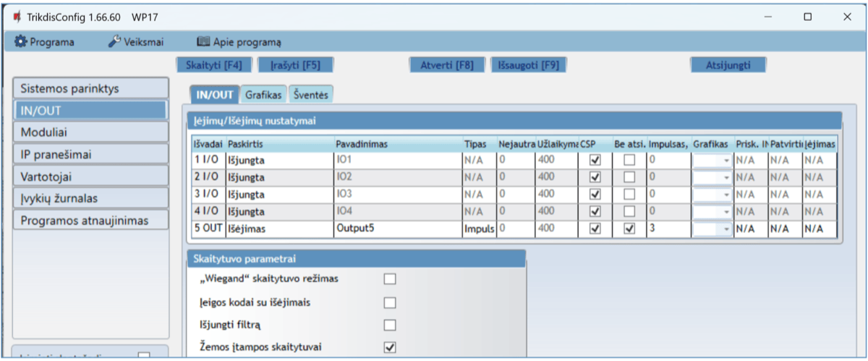Tick Įeigos kodai su išėjimais checkbox
Image resolution: width=868 pixels, height=361 pixels.
[x=390, y=302]
